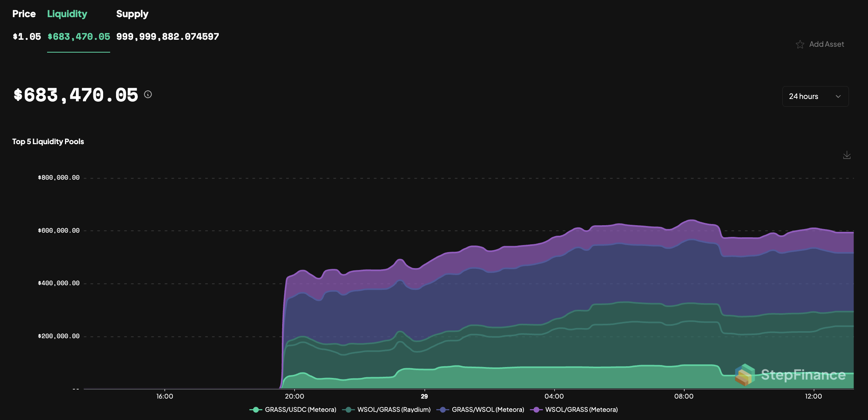This screenshot has height=420, width=868.
Task: Click the info icon next to $683,470.05
Action: pyautogui.click(x=148, y=94)
